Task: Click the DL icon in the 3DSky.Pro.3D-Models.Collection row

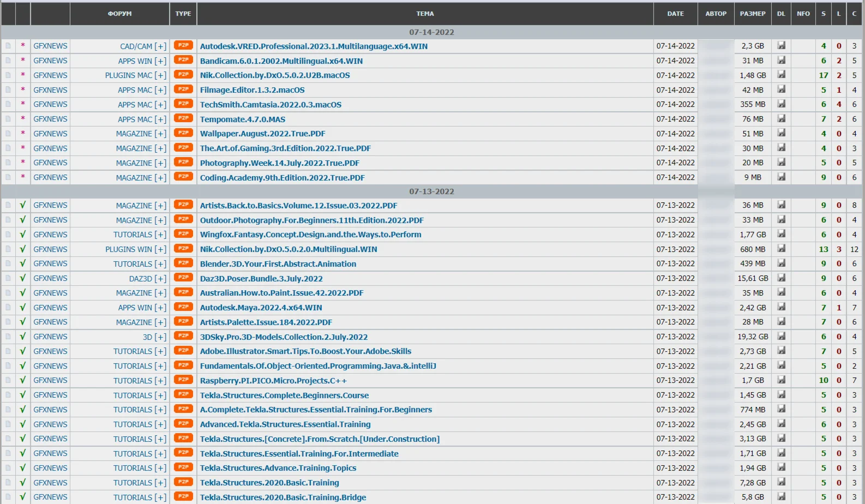Action: (782, 337)
